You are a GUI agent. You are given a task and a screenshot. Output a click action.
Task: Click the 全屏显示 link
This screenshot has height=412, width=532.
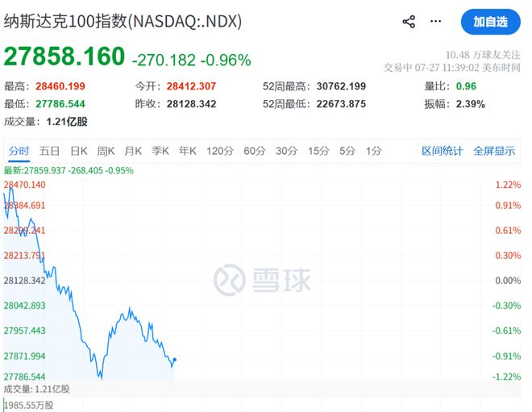[494, 151]
